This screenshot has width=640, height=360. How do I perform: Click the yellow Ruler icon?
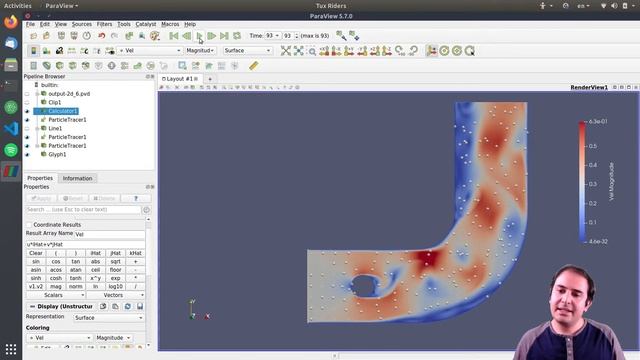[x=253, y=66]
